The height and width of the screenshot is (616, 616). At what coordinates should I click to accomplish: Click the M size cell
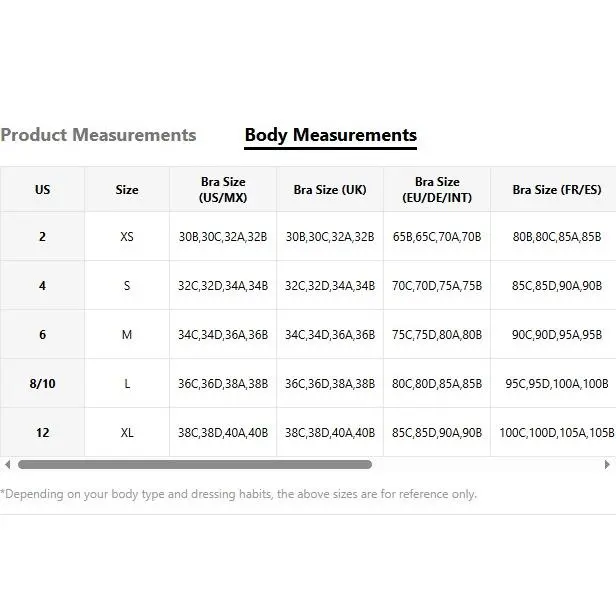click(127, 335)
